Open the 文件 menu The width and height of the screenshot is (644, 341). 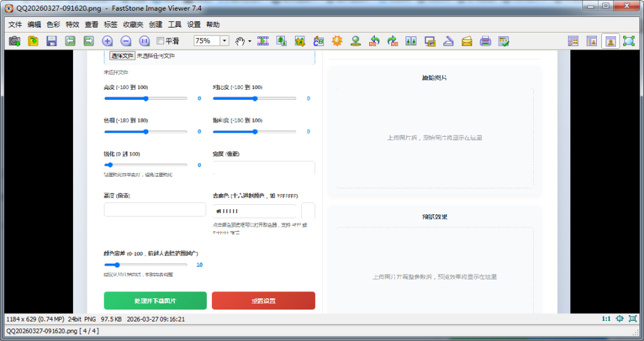[x=15, y=24]
